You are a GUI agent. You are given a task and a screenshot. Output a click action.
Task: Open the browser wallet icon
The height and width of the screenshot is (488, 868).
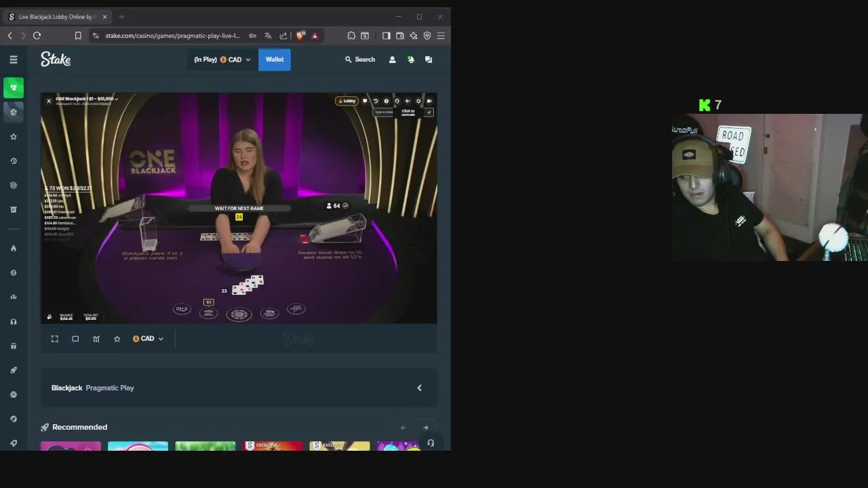pos(400,35)
